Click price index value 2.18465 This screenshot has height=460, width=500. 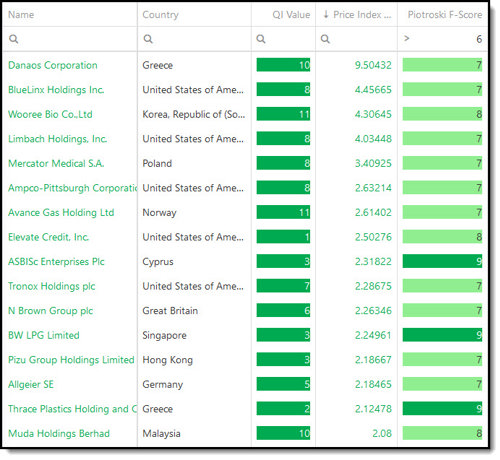pos(373,384)
